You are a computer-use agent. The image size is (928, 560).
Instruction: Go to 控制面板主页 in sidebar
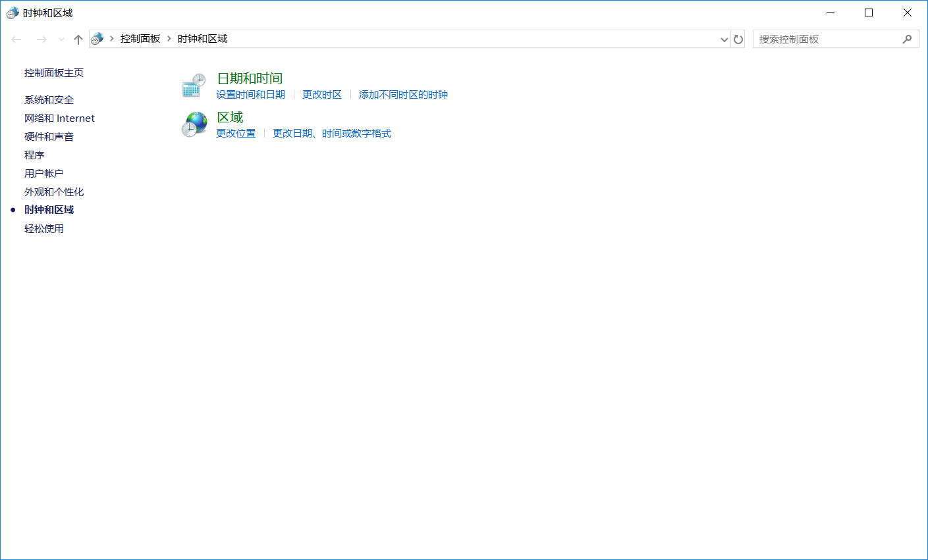(x=54, y=73)
